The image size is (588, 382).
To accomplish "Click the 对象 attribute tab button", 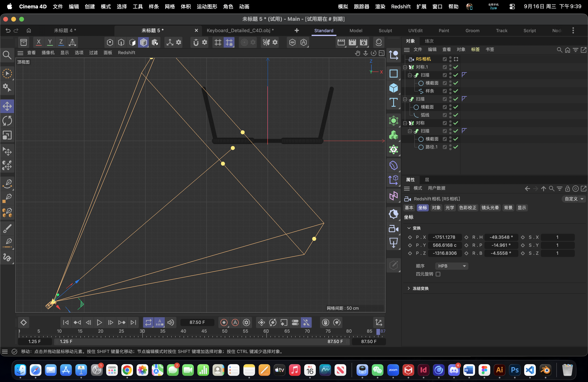I will click(x=436, y=208).
